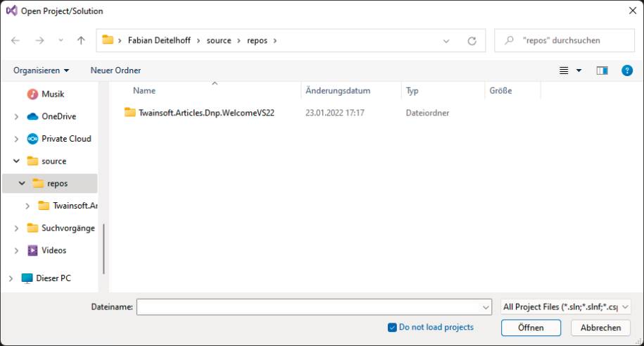
Task: Expand chevron after 'repos' in breadcrumb
Action: pyautogui.click(x=274, y=40)
